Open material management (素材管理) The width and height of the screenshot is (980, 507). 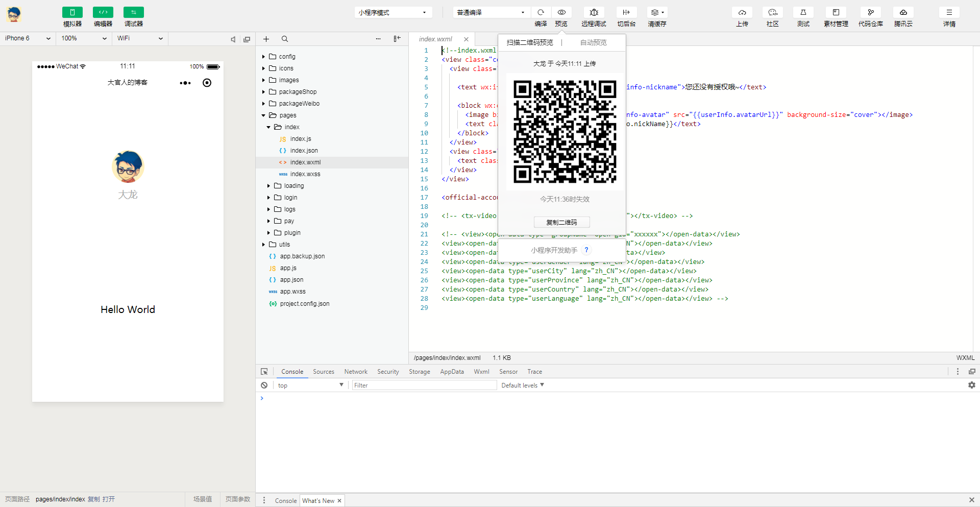pyautogui.click(x=836, y=12)
